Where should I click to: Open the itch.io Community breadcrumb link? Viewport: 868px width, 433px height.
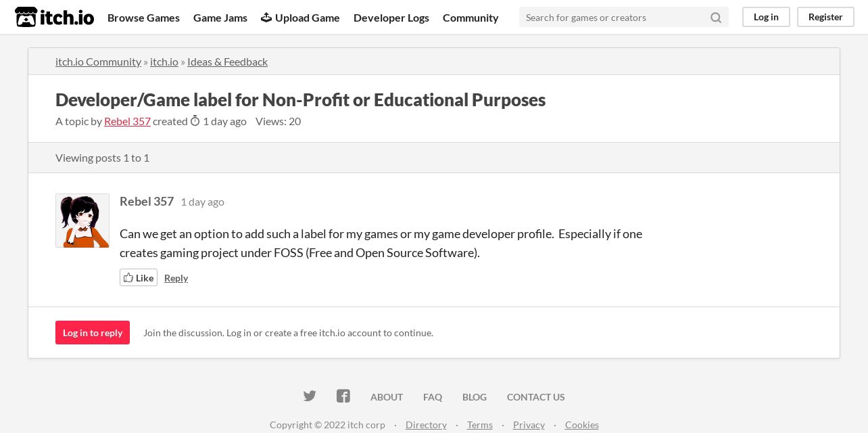[x=98, y=62]
